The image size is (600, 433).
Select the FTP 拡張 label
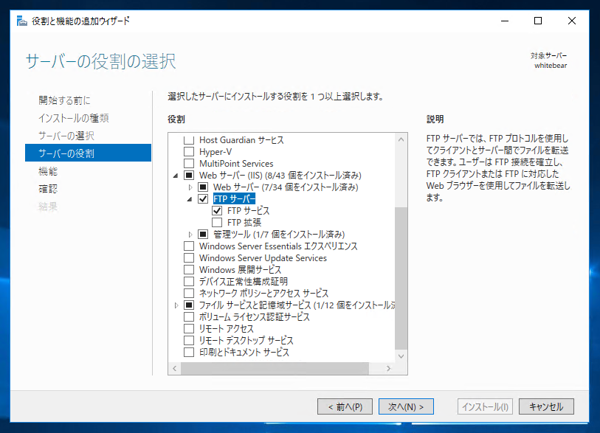(244, 223)
